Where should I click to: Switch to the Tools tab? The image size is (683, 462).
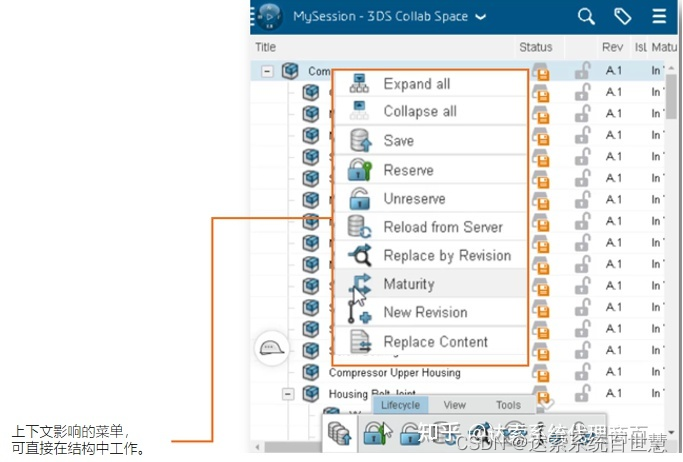508,405
